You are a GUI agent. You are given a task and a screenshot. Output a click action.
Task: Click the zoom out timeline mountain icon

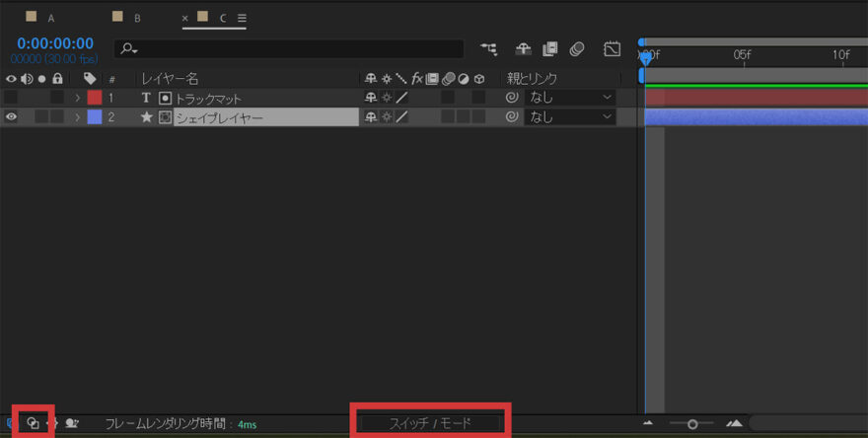649,423
